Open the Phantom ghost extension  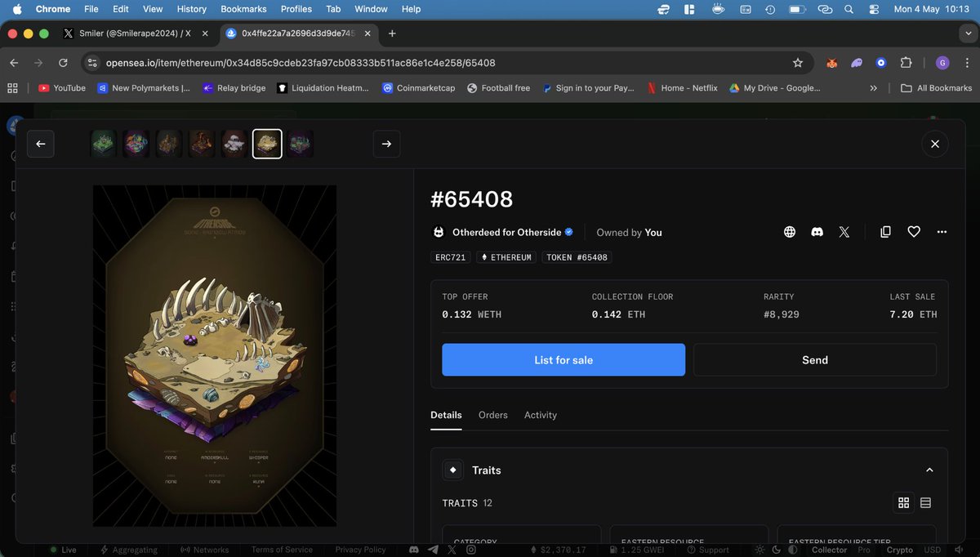857,63
